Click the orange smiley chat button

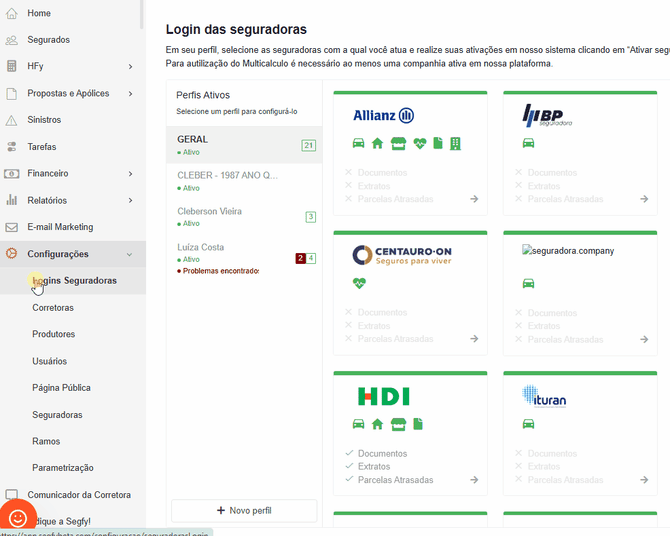click(18, 517)
